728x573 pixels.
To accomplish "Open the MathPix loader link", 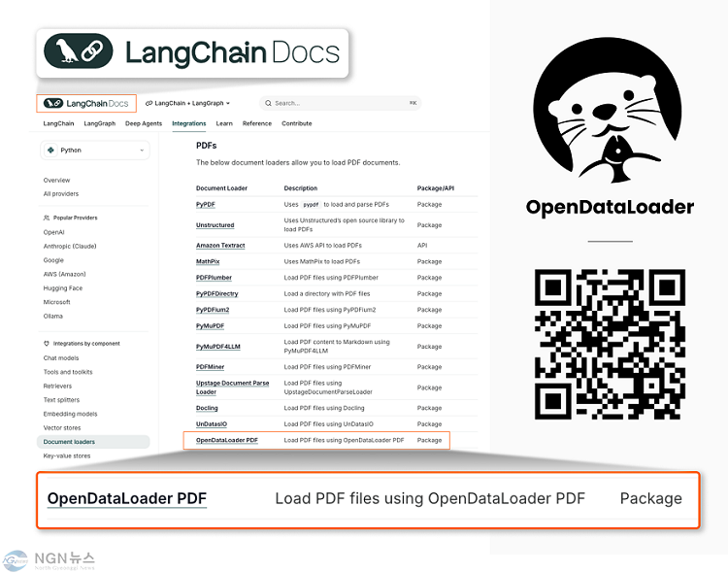I will [208, 261].
